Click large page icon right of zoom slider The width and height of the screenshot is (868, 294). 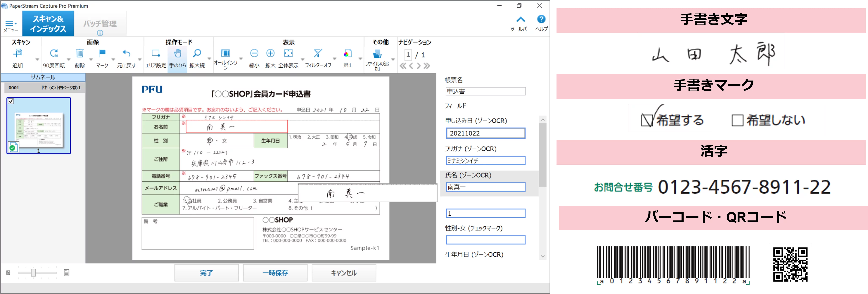pyautogui.click(x=66, y=273)
